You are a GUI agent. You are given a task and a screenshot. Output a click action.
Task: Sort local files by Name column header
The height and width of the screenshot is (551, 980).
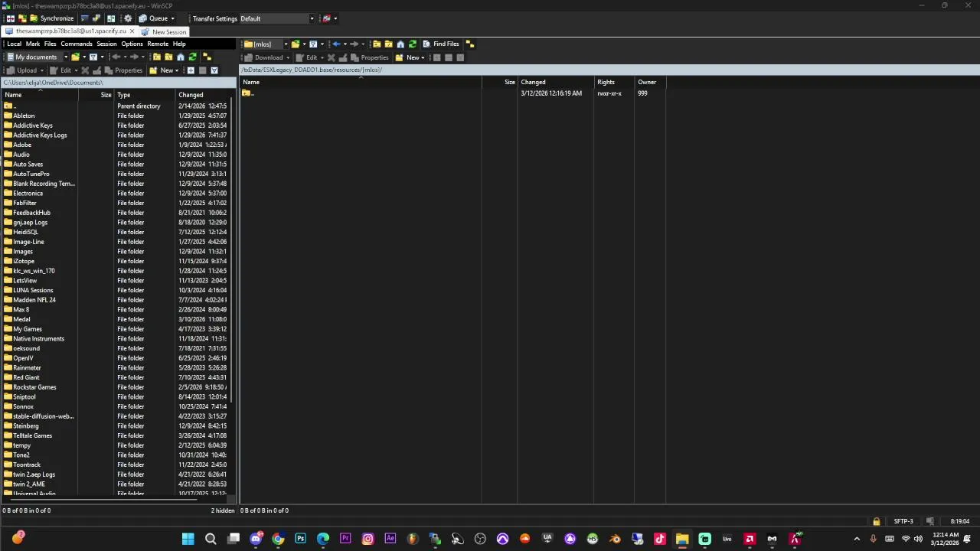[x=40, y=95]
